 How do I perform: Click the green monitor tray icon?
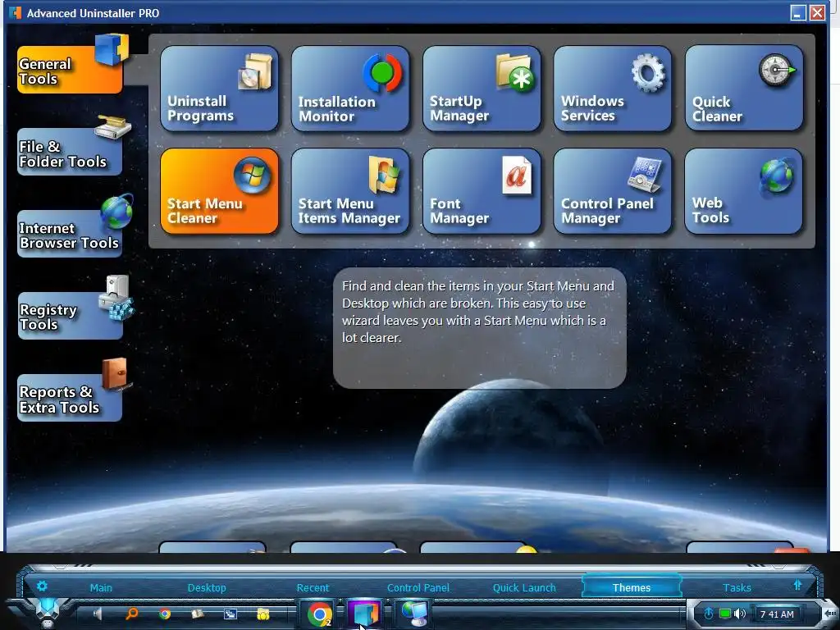[725, 614]
